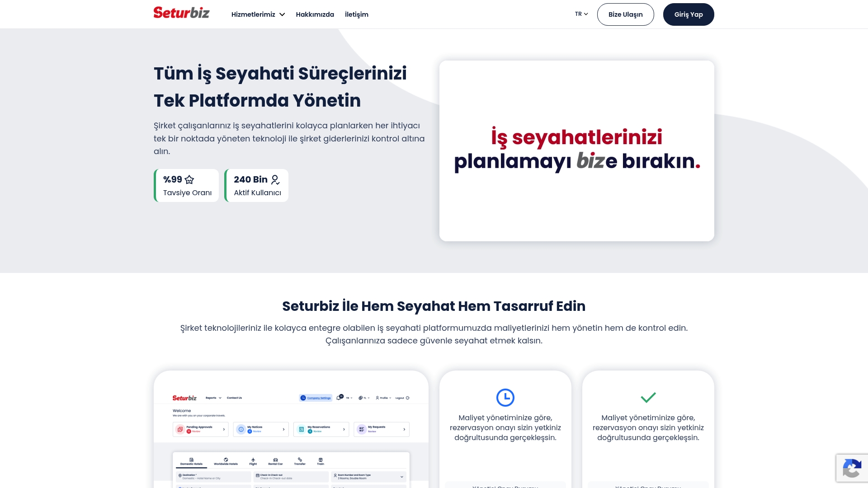Click the My Notices info icon
This screenshot has height=488, width=868.
pyautogui.click(x=241, y=429)
